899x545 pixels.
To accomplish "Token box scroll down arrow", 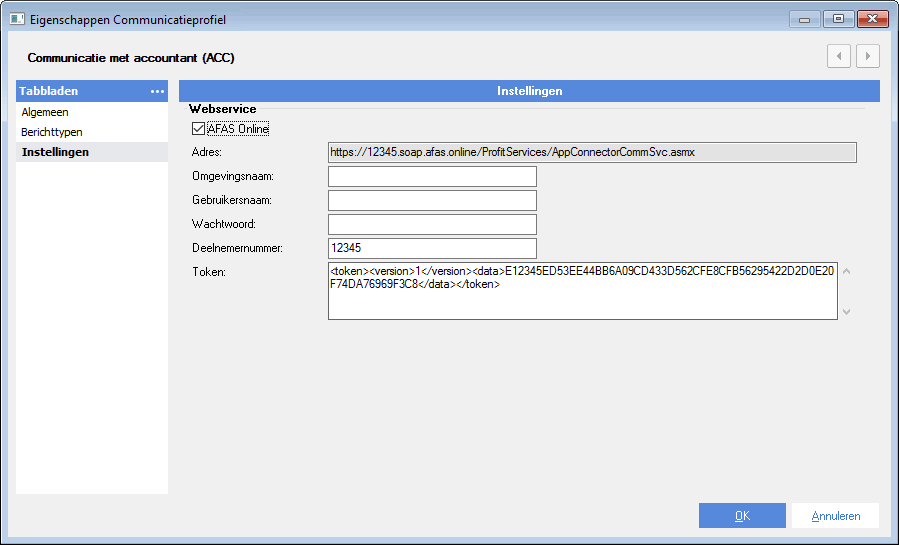I will pyautogui.click(x=846, y=312).
